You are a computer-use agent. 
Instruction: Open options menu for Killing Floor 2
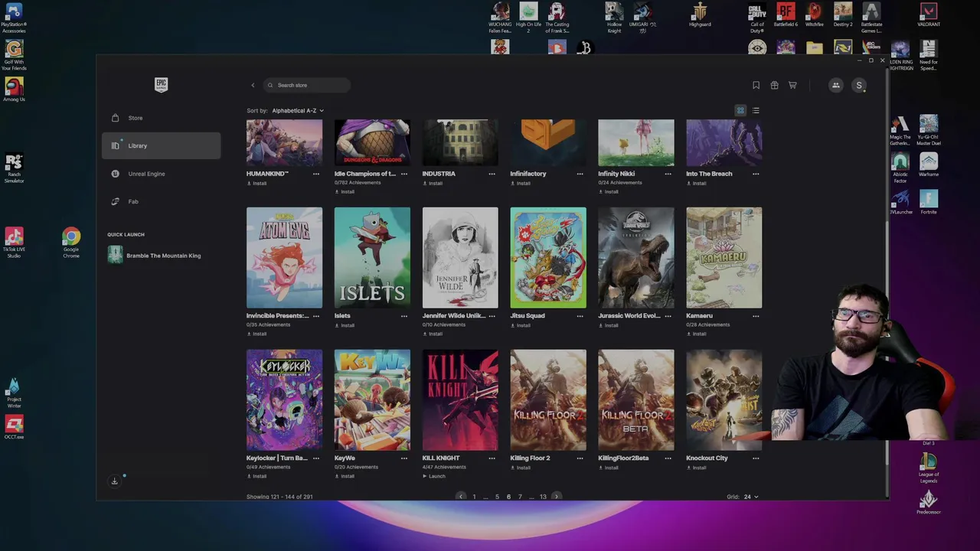click(x=580, y=458)
